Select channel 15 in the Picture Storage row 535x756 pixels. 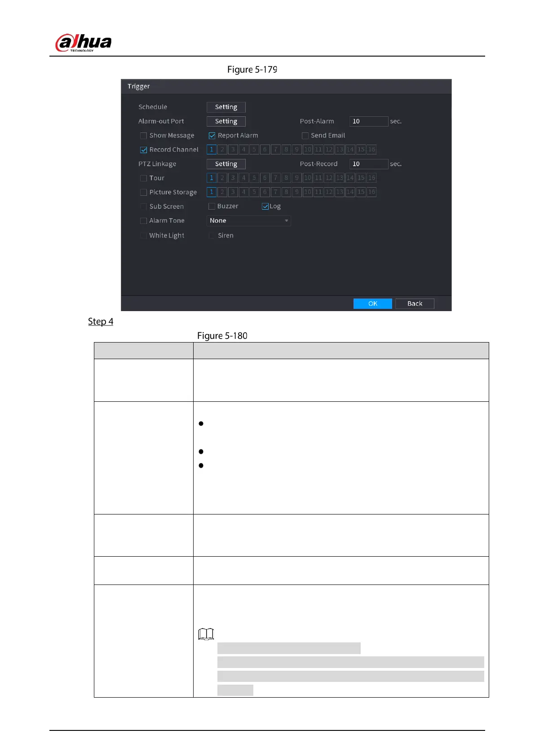click(x=361, y=192)
